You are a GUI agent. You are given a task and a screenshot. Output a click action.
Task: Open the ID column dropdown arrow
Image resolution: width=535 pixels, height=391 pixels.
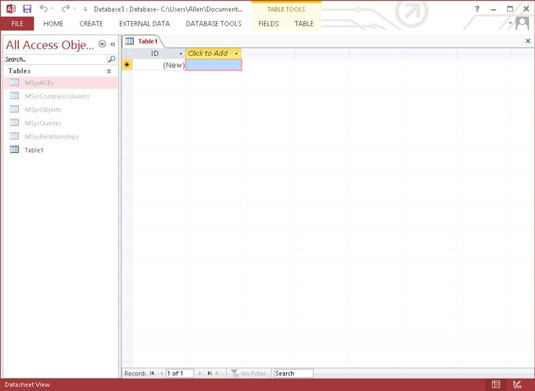(180, 54)
